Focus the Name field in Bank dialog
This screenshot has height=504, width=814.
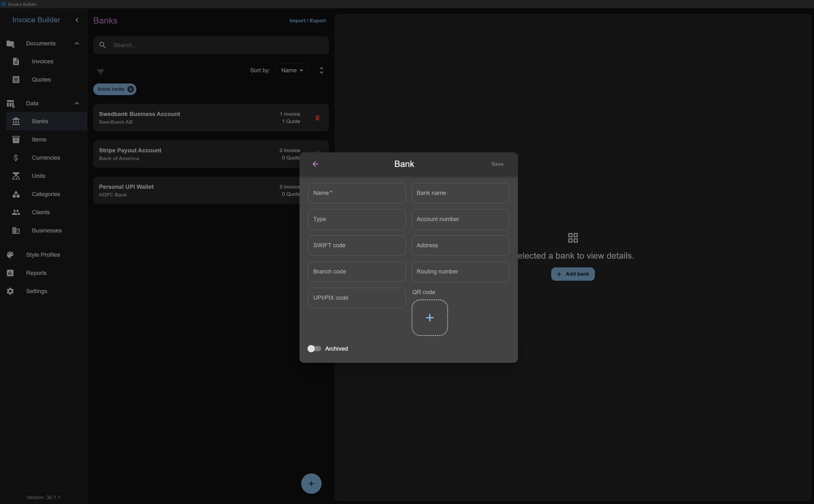[x=357, y=193]
